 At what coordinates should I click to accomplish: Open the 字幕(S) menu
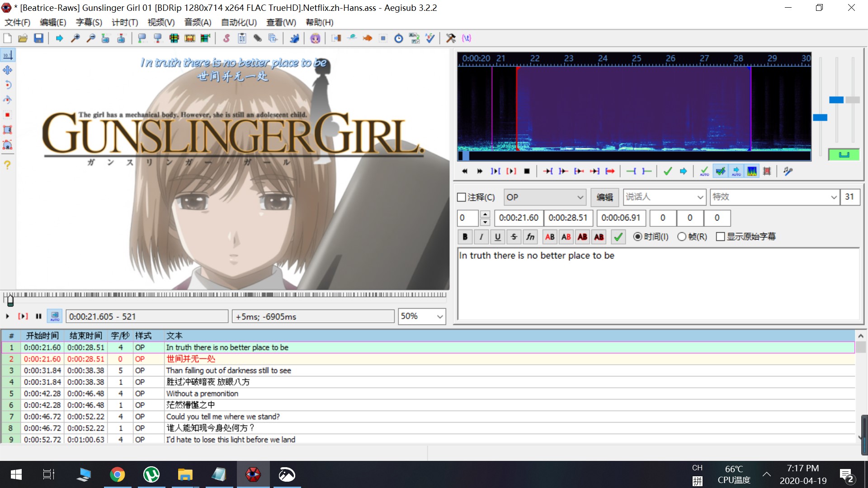click(89, 23)
